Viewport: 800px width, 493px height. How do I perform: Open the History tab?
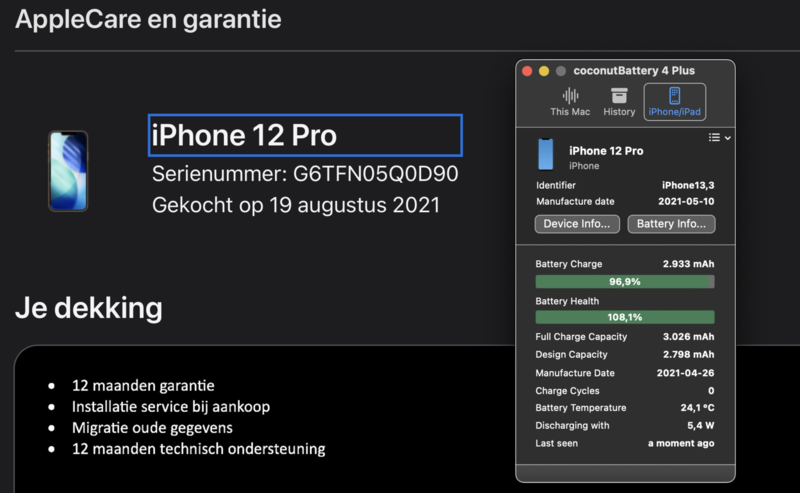[x=619, y=102]
